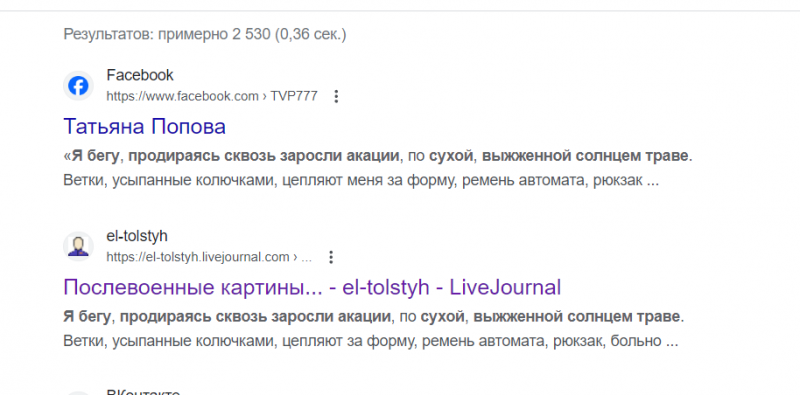The width and height of the screenshot is (800, 395).
Task: Select the TVP777 breadcrumb segment
Action: [294, 96]
